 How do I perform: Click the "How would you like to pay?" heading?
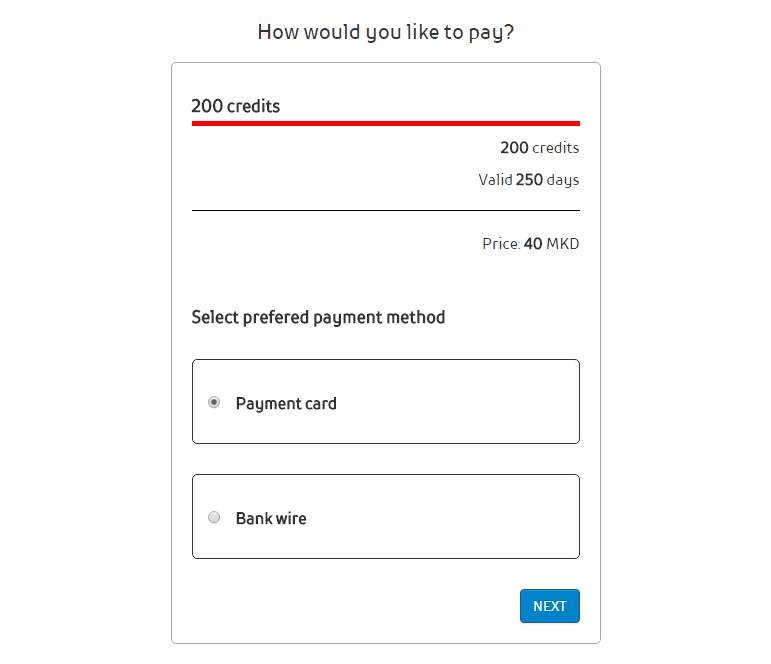click(x=386, y=32)
